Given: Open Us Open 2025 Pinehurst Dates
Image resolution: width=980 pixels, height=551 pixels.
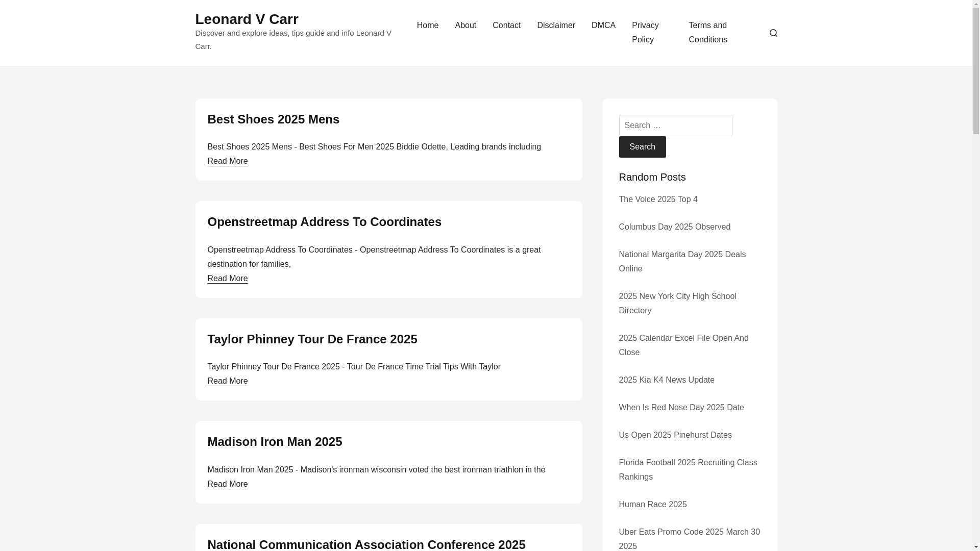Looking at the screenshot, I should point(675,435).
